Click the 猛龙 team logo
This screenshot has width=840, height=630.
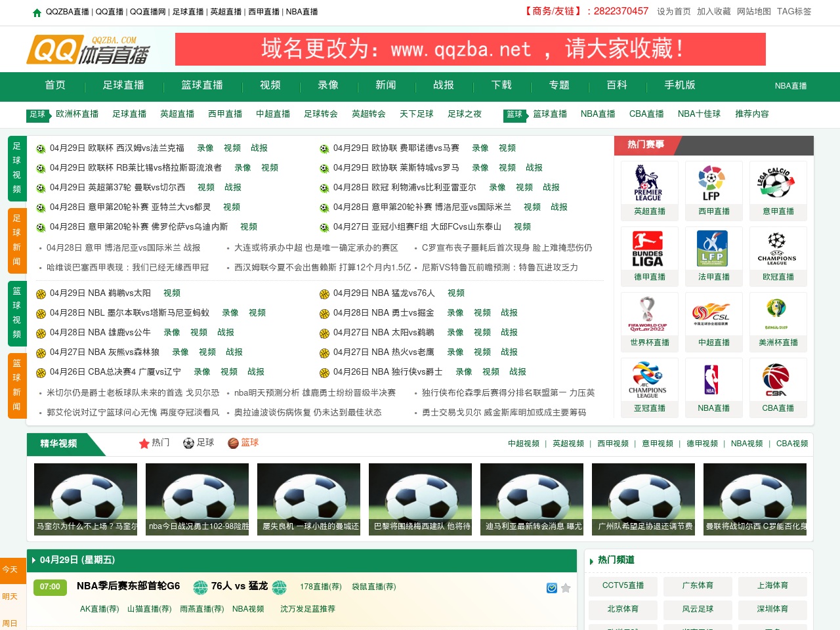(280, 587)
